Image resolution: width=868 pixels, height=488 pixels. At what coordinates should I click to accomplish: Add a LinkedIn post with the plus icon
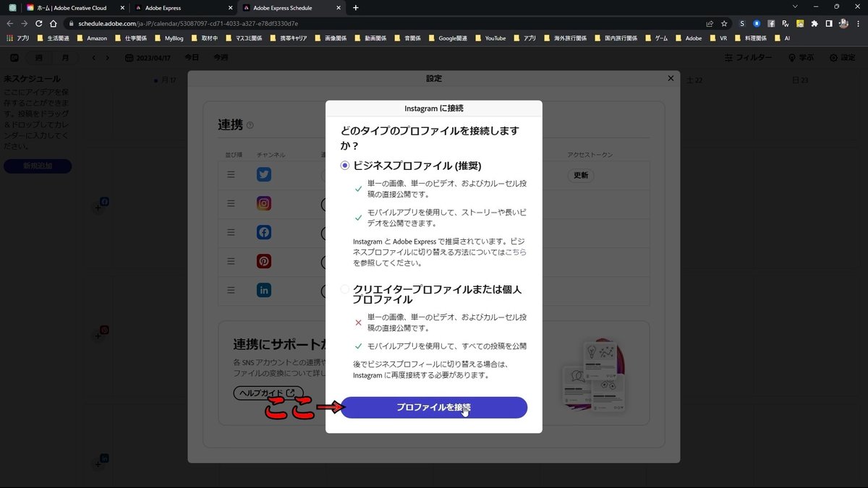coord(98,464)
